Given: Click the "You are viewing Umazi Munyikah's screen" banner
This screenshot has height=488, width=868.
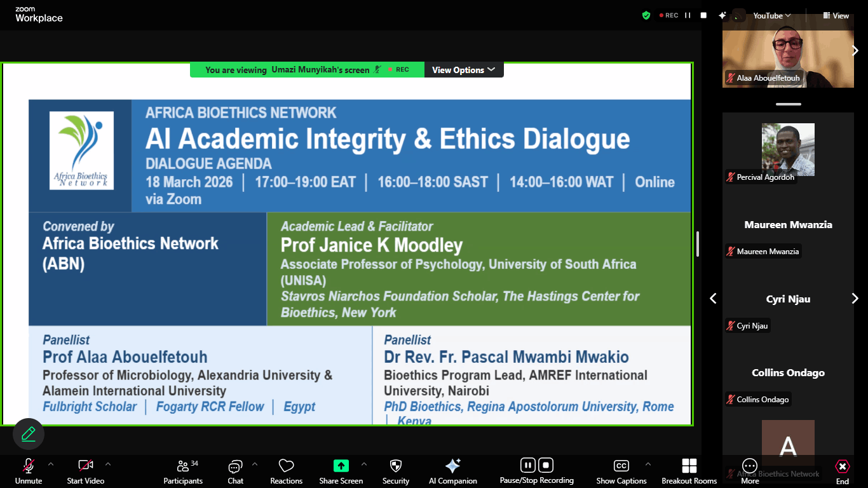Looking at the screenshot, I should [x=307, y=70].
